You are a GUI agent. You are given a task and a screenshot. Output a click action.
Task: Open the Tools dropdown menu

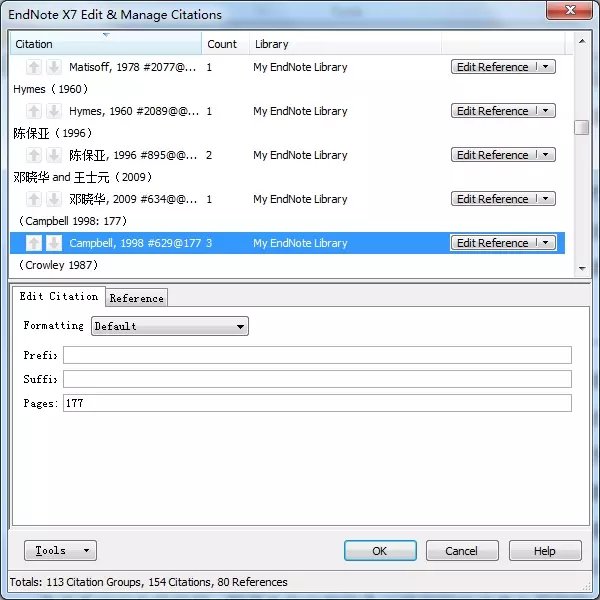[60, 550]
